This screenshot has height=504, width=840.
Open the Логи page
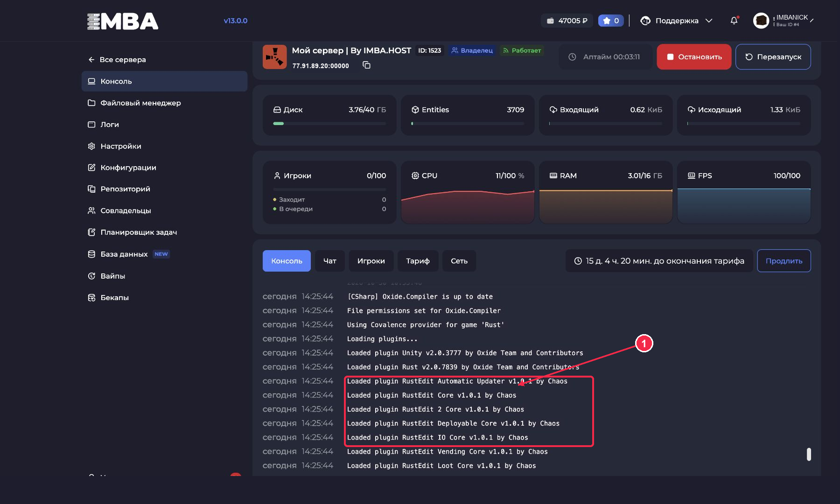click(104, 125)
